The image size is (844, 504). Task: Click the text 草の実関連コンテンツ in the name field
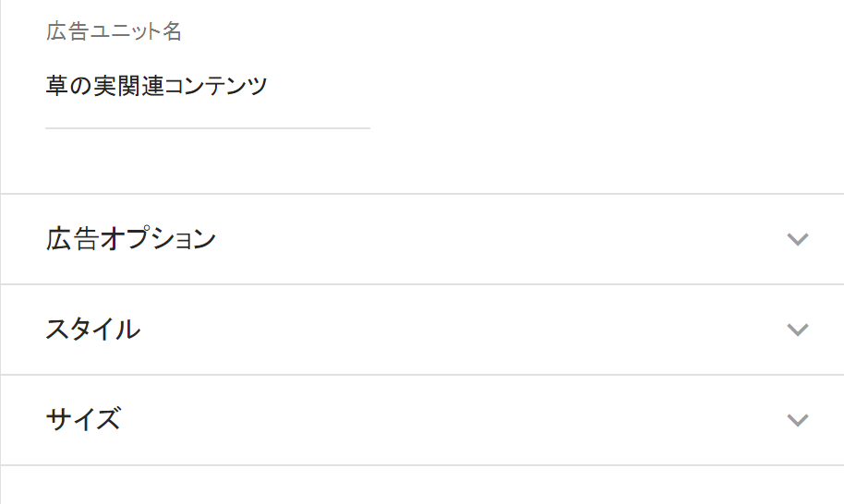156,88
